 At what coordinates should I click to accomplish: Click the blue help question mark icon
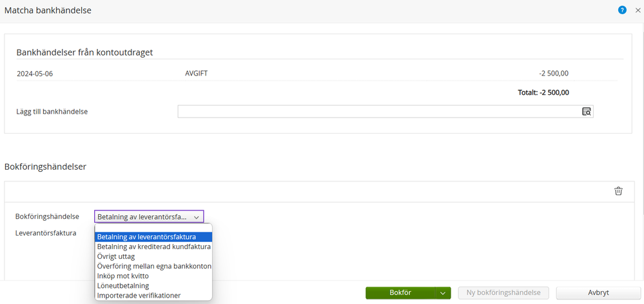(x=622, y=10)
